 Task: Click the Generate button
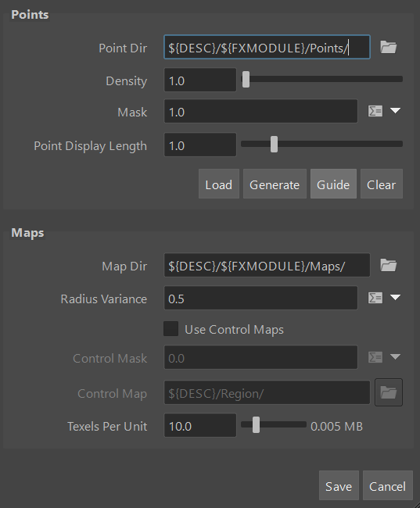tap(275, 184)
